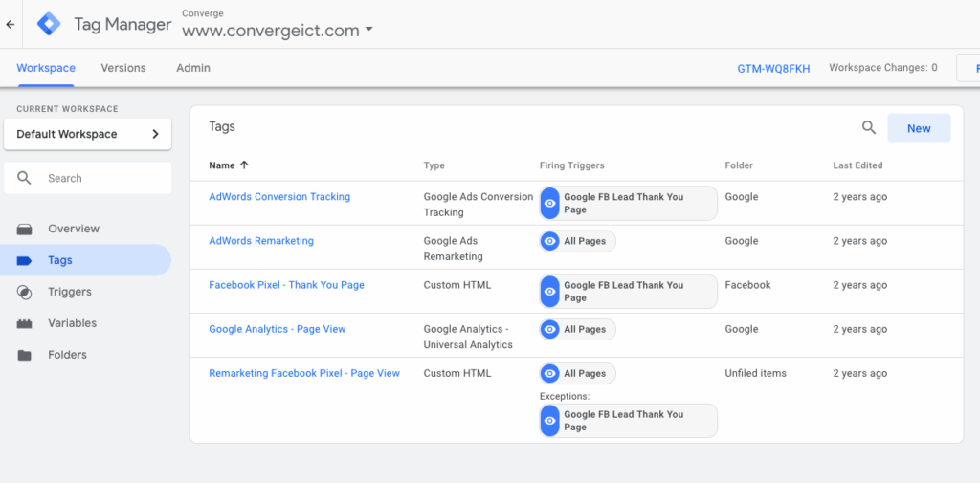Select the Tags item in the sidebar
980x483 pixels.
[60, 260]
